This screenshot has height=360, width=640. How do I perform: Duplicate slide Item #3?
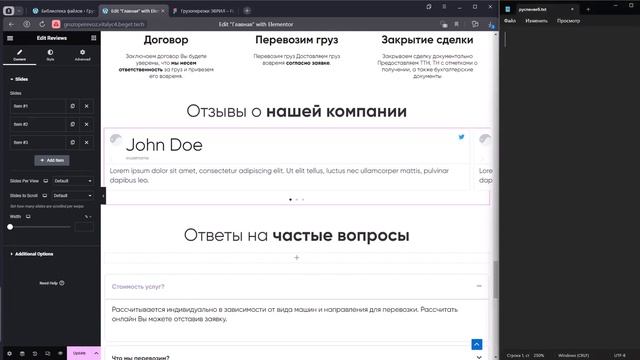(73, 142)
